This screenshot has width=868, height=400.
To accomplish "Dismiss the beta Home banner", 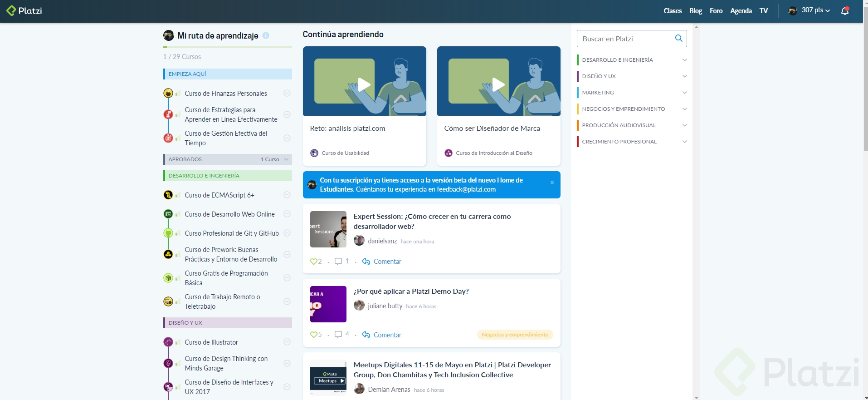I will (x=552, y=183).
